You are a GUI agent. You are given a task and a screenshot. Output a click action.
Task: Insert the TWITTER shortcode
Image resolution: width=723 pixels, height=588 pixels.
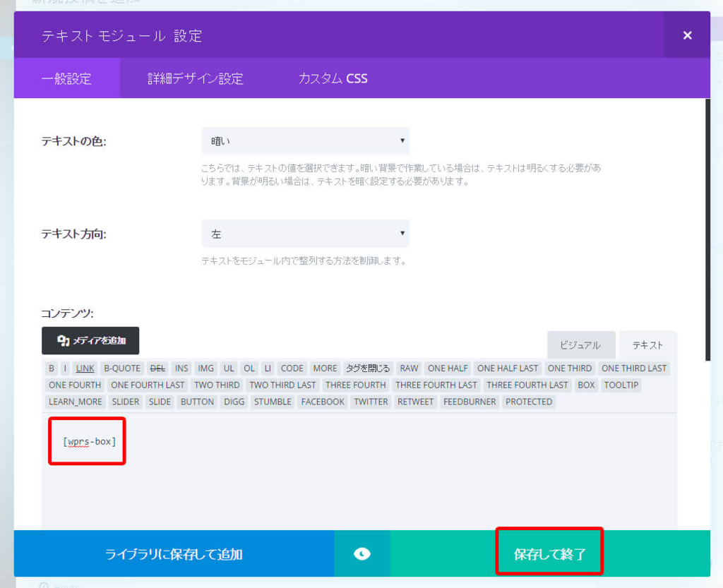click(x=371, y=402)
